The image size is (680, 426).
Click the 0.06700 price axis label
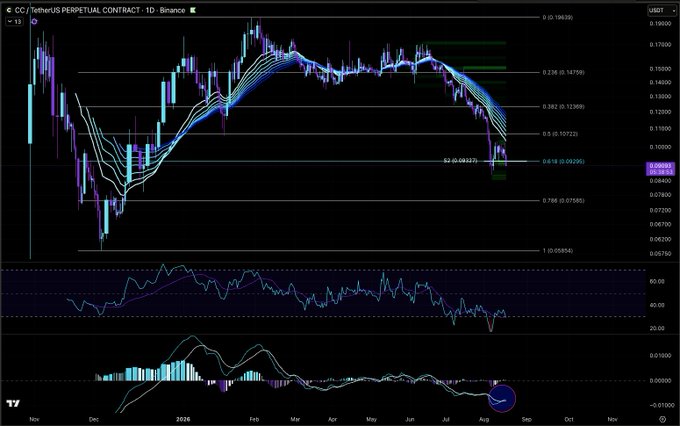pos(660,225)
